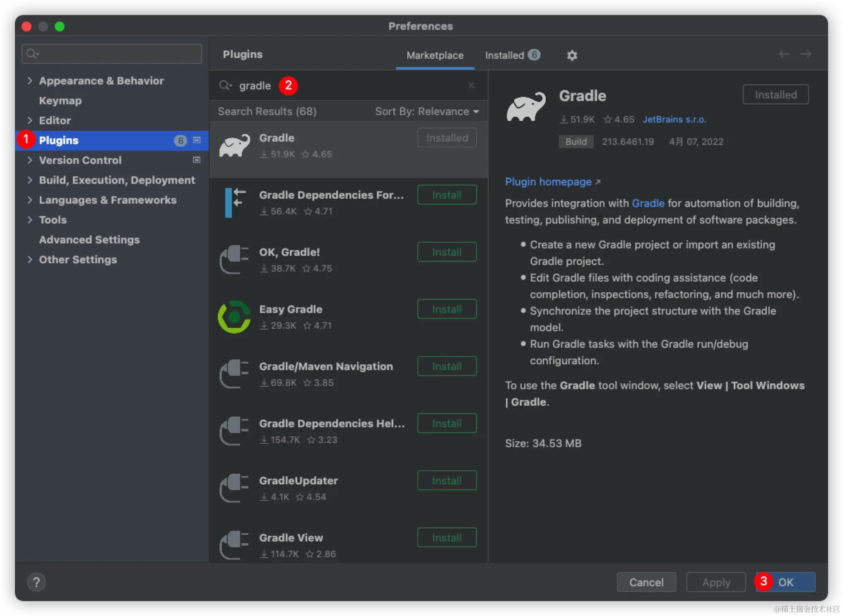
Task: Select the Marketplace tab
Action: coord(435,55)
